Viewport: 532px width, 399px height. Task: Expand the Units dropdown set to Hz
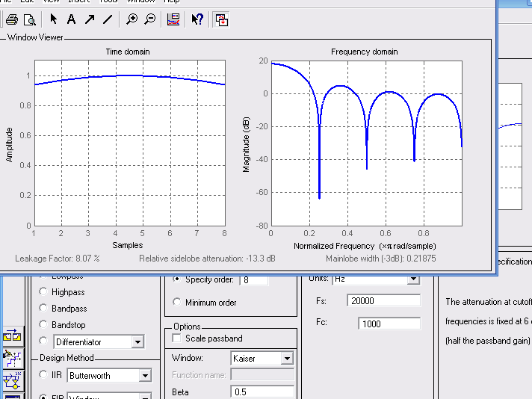(413, 279)
